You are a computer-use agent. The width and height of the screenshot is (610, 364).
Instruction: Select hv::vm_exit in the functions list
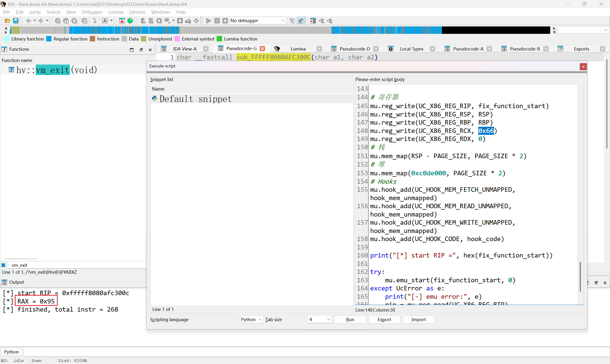(x=56, y=70)
